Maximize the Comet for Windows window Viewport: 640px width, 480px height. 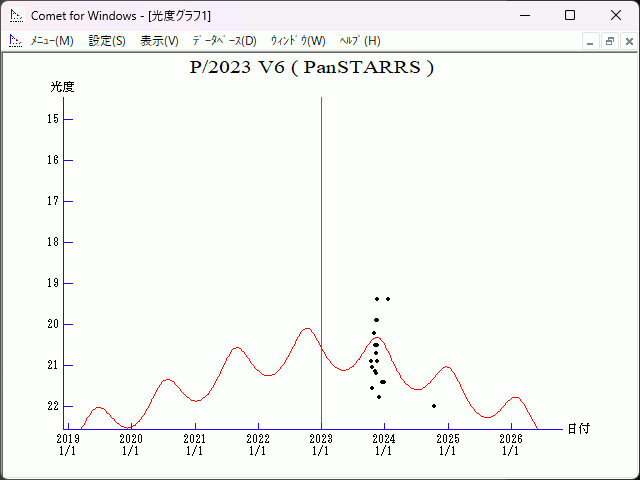(570, 16)
